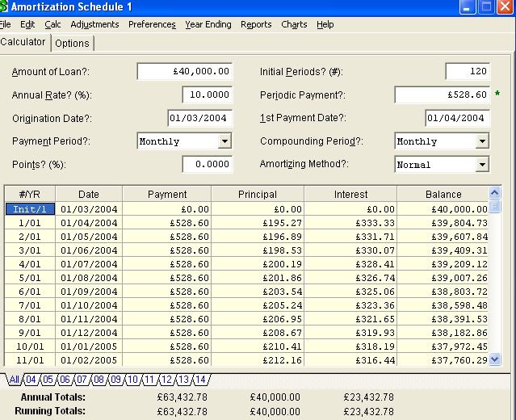
Task: Click the Principal column header
Action: click(258, 194)
